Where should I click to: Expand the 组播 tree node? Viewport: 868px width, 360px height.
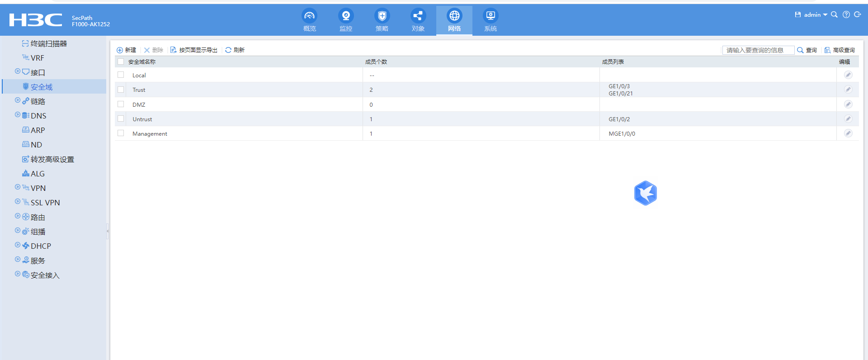pyautogui.click(x=18, y=231)
